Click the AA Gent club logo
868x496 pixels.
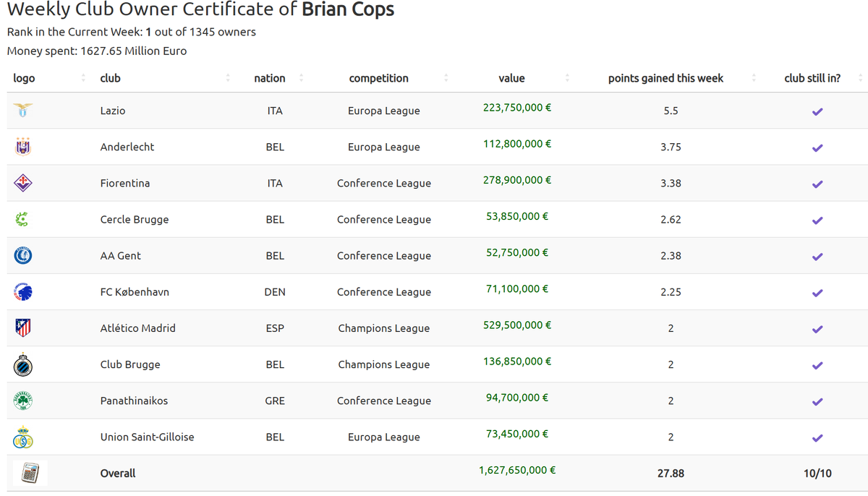23,255
